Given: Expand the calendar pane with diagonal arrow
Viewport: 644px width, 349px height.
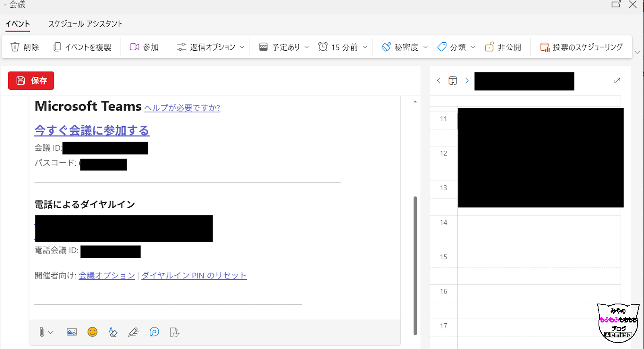Looking at the screenshot, I should tap(617, 80).
